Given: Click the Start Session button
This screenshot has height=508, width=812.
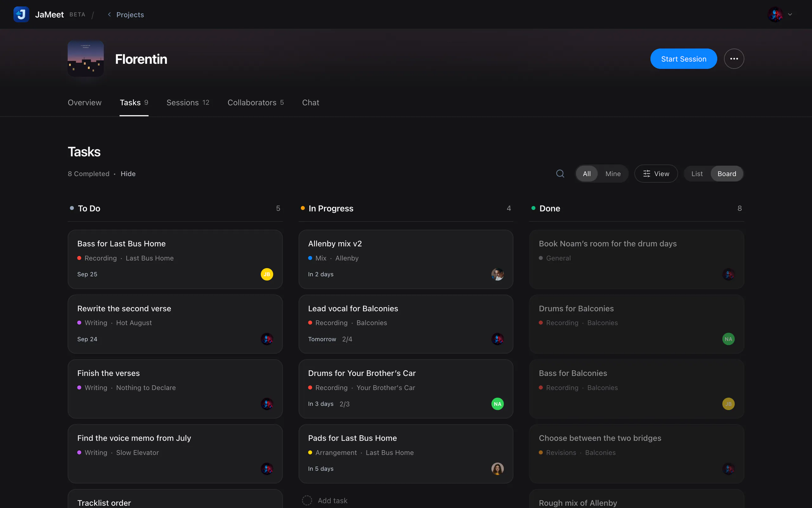Looking at the screenshot, I should [684, 59].
